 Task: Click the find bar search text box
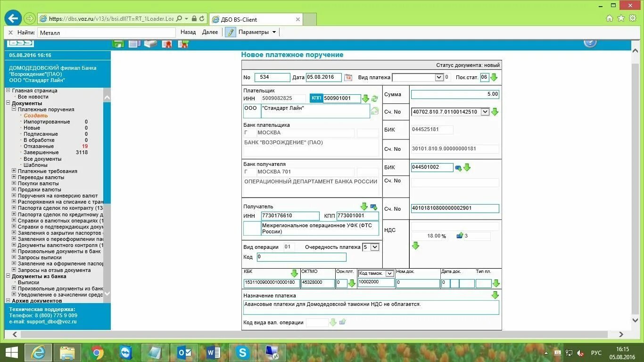tap(106, 33)
